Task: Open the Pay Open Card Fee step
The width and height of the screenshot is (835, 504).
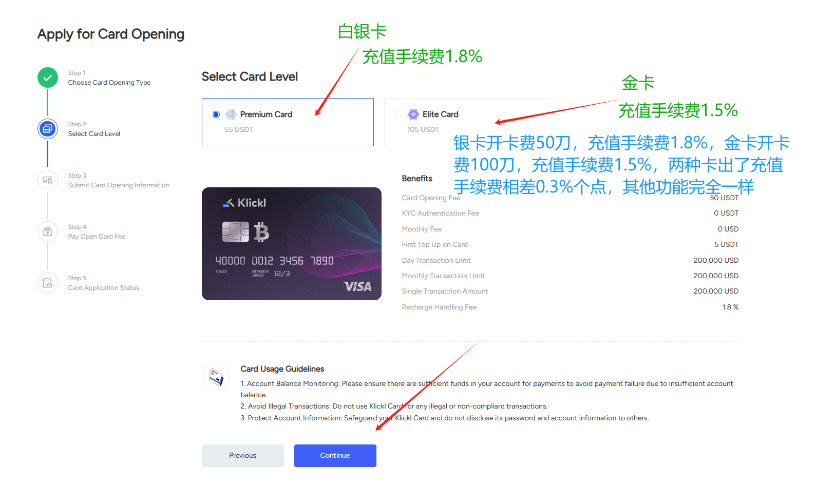Action: tap(97, 237)
